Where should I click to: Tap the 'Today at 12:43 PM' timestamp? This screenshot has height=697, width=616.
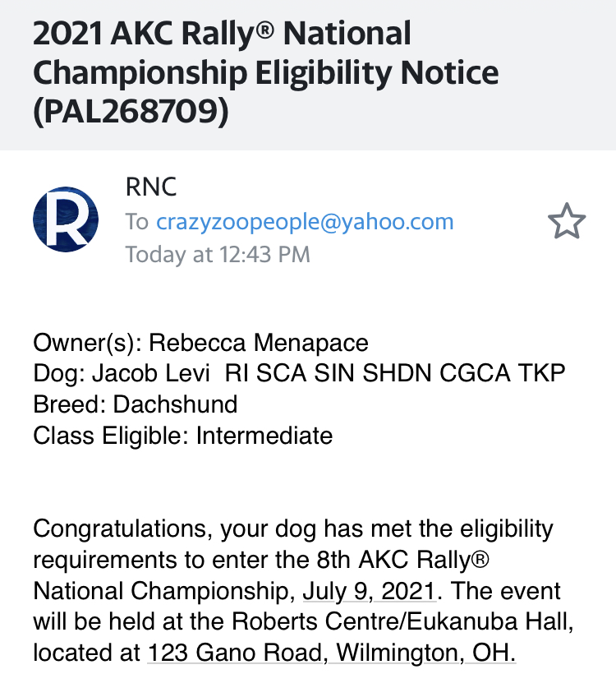point(218,255)
